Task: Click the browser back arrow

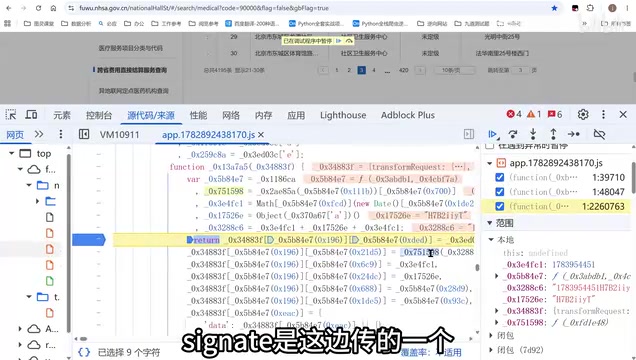Action: (x=9, y=8)
